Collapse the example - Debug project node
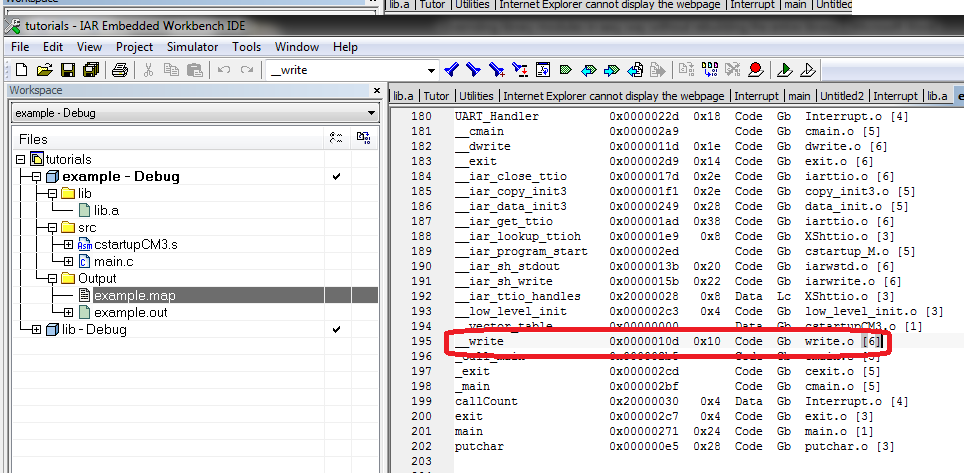This screenshot has width=964, height=473. (x=36, y=177)
